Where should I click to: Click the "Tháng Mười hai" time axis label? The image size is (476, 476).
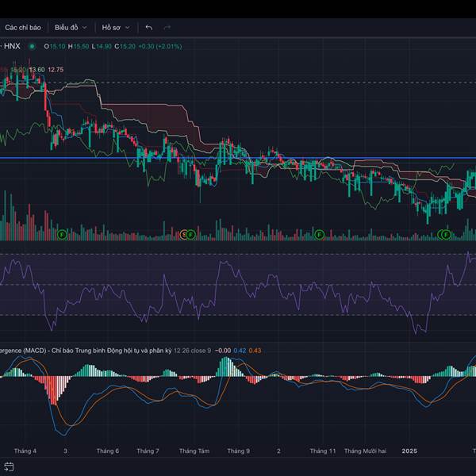pyautogui.click(x=365, y=451)
